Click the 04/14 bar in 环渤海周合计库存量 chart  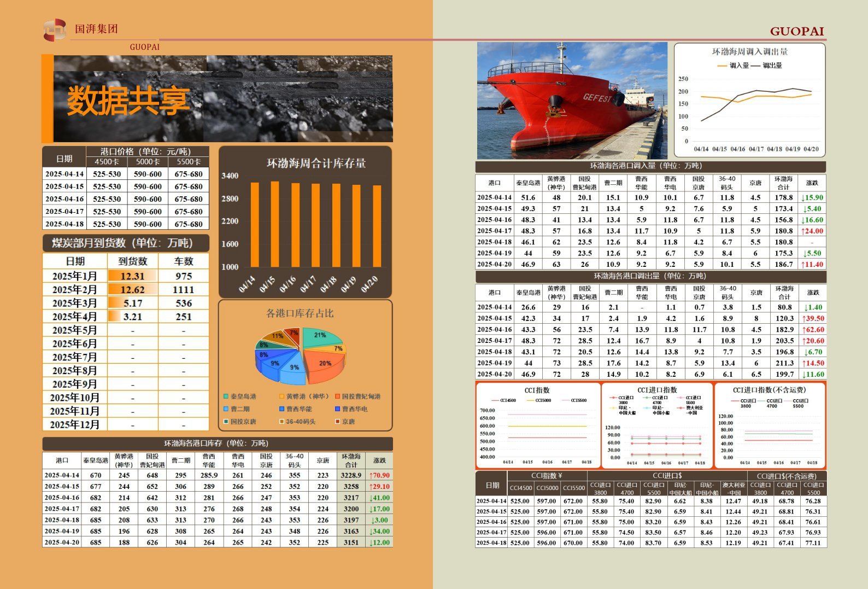pos(255,225)
